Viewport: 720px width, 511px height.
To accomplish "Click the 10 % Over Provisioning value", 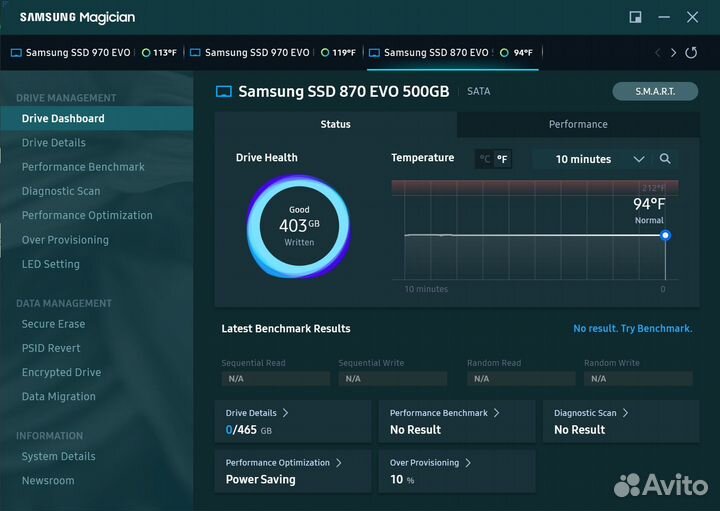I will tap(402, 480).
